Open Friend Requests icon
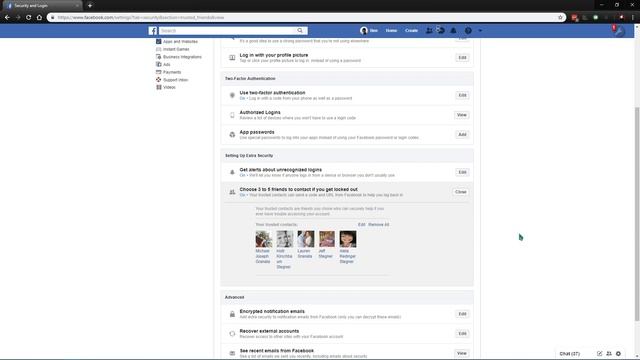Screen dimensions: 640x360 429,31
